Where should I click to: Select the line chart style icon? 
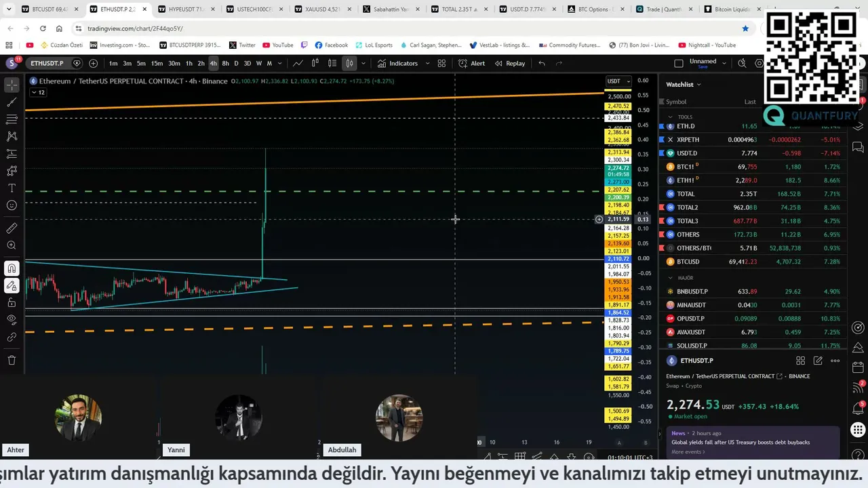(x=298, y=63)
